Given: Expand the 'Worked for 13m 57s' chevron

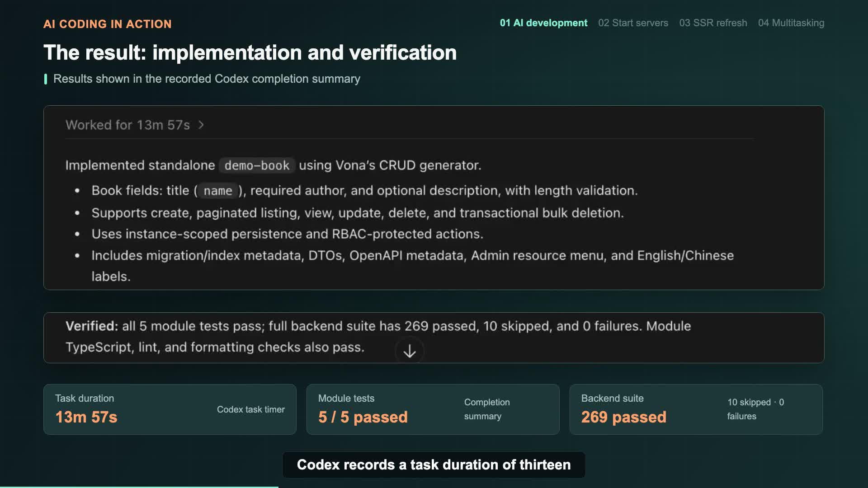Looking at the screenshot, I should (x=201, y=125).
